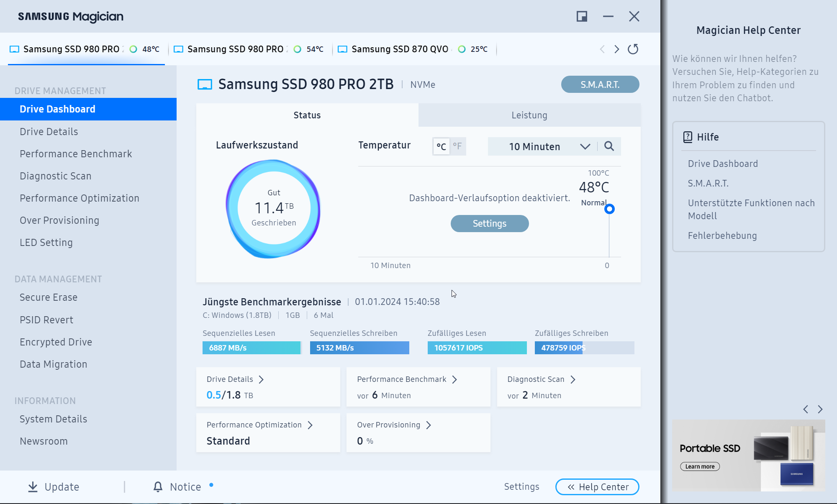
Task: Click the Update download icon
Action: point(33,487)
